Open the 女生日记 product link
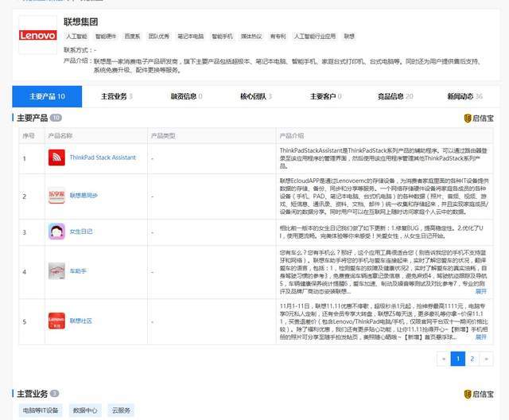Viewport: 509px width, 420px height. (x=81, y=231)
